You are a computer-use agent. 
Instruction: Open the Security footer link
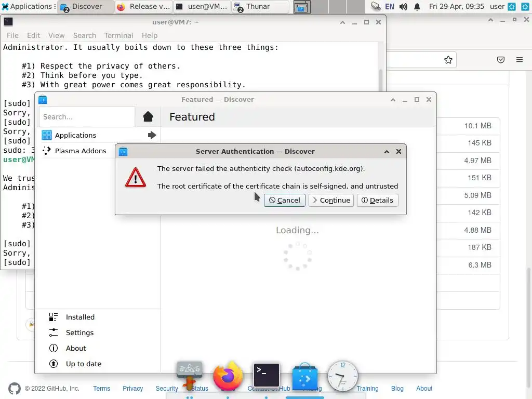[167, 389]
